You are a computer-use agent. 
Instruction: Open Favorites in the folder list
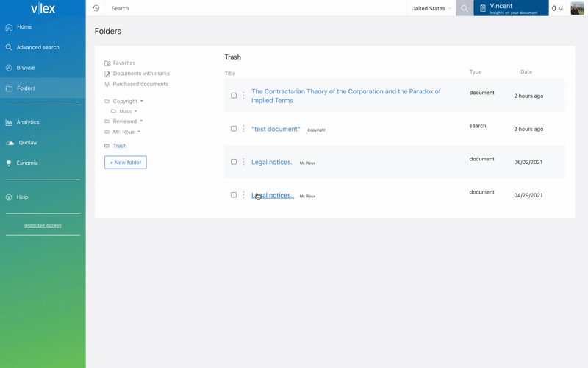point(124,63)
